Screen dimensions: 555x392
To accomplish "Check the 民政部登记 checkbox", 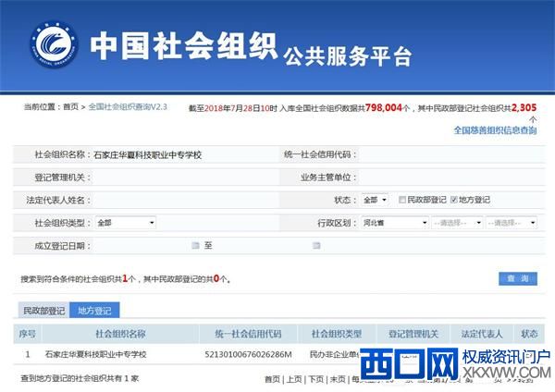I will coord(402,200).
